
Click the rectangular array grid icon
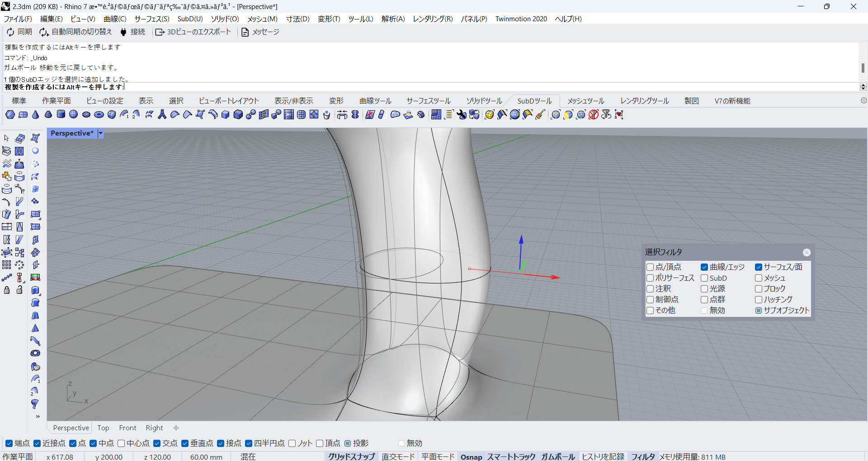pos(7,265)
